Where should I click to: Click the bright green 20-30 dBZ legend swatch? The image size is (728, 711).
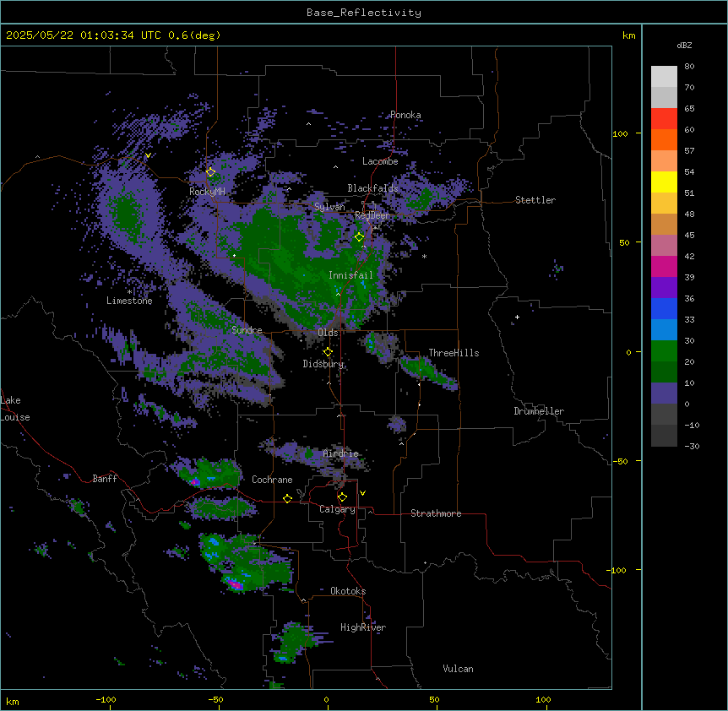664,351
